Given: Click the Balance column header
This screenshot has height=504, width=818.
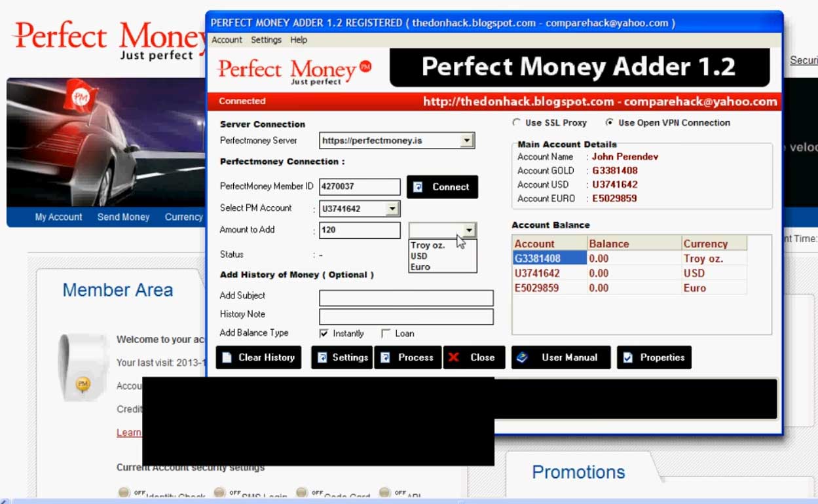Looking at the screenshot, I should pos(634,243).
